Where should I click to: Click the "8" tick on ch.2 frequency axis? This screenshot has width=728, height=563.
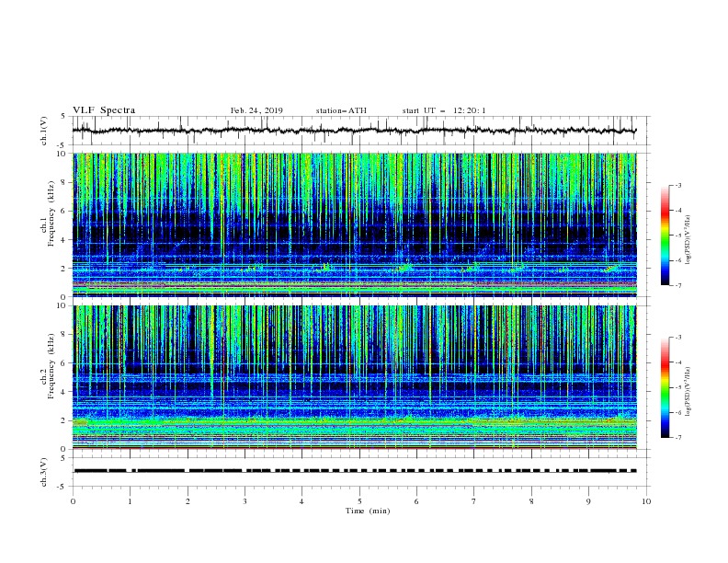(63, 335)
